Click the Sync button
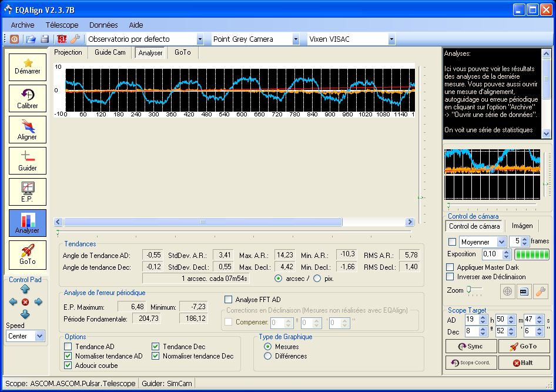The width and height of the screenshot is (556, 392). [x=471, y=346]
